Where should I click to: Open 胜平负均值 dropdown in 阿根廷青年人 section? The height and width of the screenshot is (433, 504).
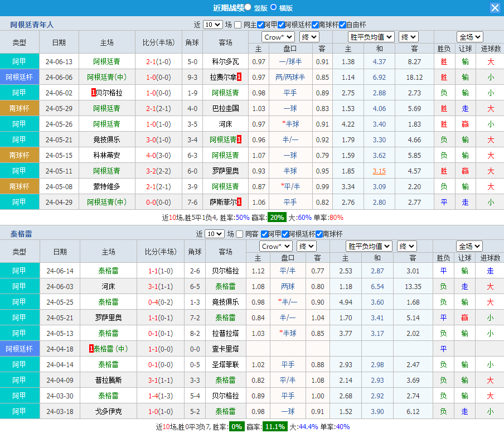(371, 37)
